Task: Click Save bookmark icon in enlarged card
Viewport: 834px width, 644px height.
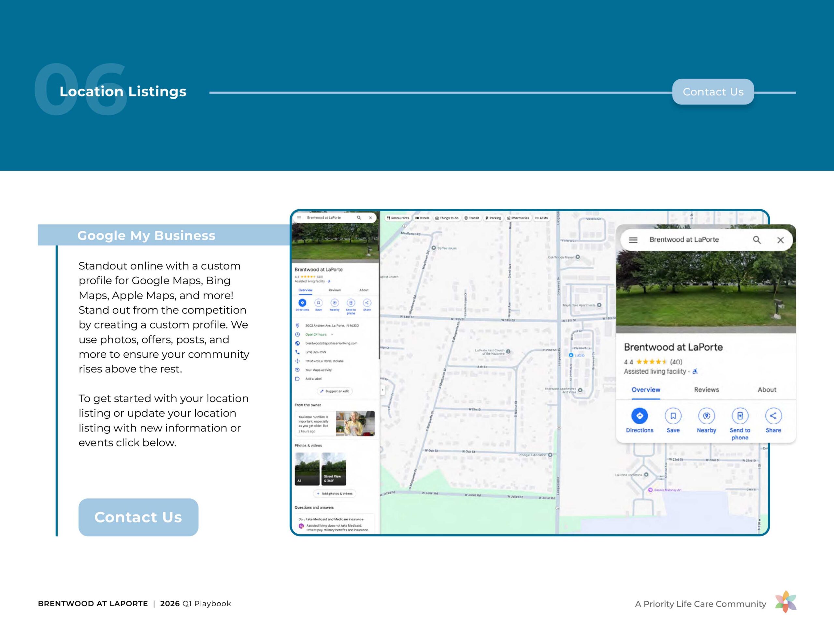Action: click(x=673, y=416)
